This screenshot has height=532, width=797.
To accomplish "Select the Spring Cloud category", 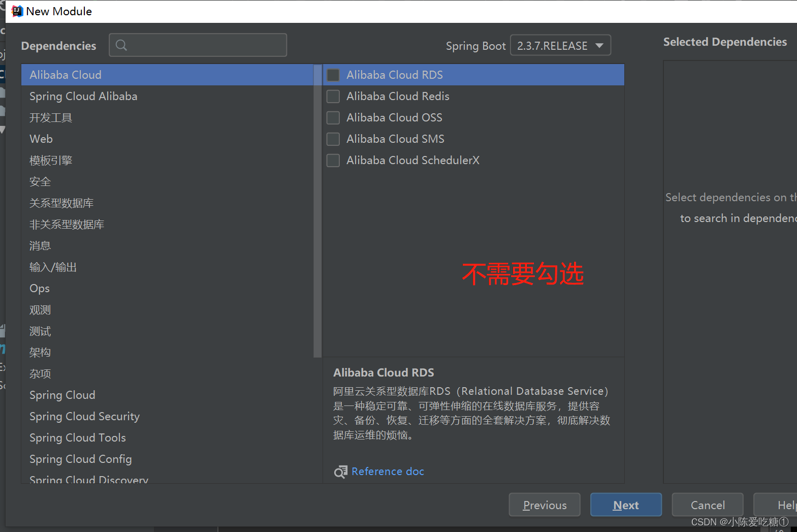I will tap(168, 395).
